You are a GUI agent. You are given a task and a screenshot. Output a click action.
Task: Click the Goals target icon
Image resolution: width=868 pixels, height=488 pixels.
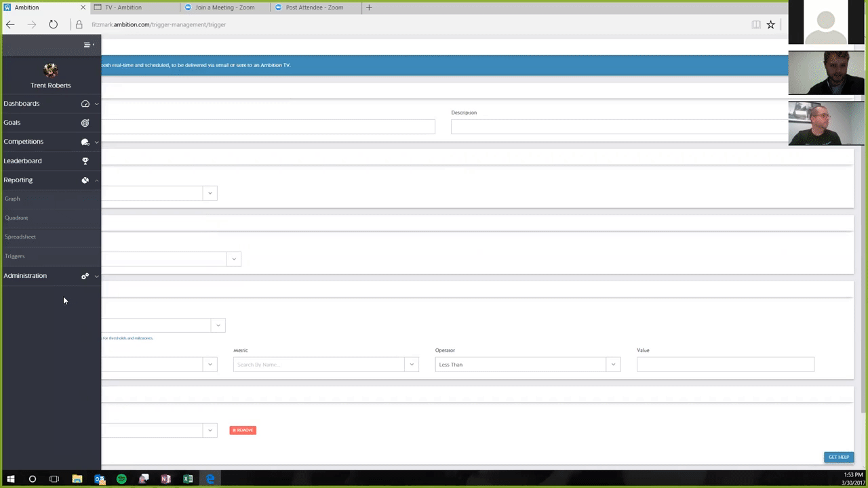click(x=85, y=123)
